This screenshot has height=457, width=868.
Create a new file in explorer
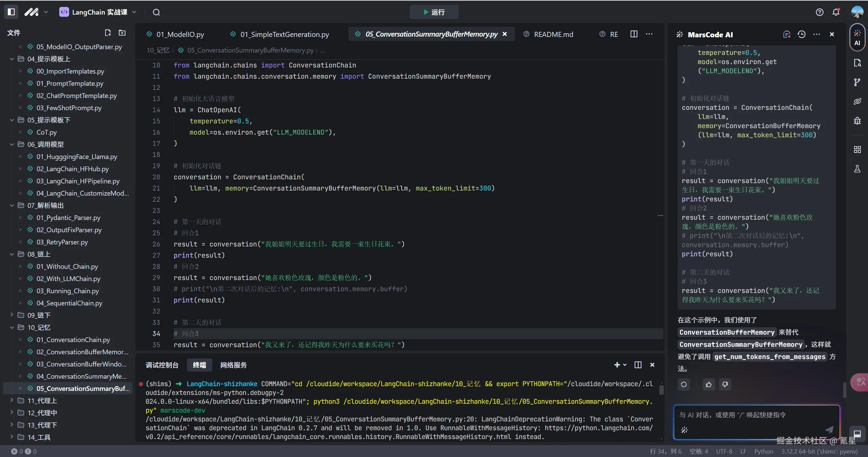pyautogui.click(x=108, y=33)
